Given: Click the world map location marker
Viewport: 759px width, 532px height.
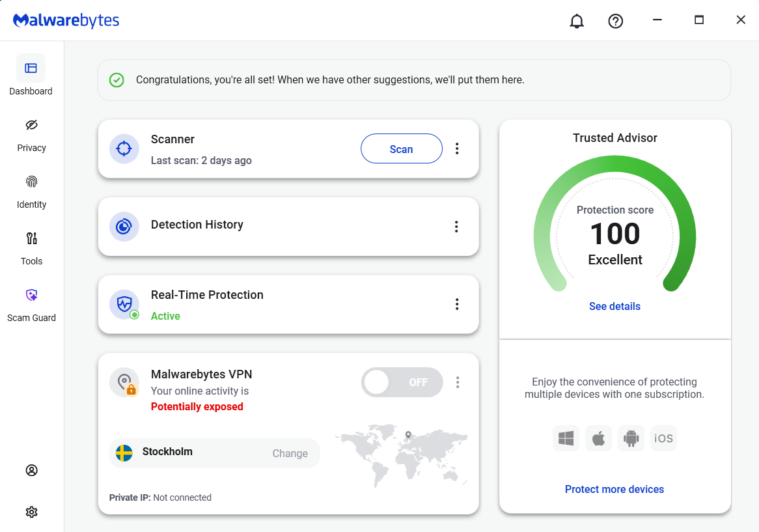Looking at the screenshot, I should pos(408,435).
